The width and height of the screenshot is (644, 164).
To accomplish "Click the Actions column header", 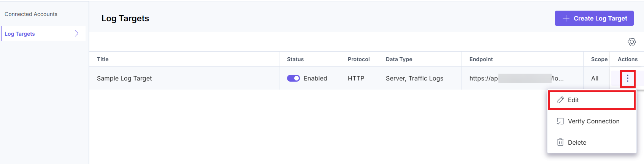I will point(628,59).
